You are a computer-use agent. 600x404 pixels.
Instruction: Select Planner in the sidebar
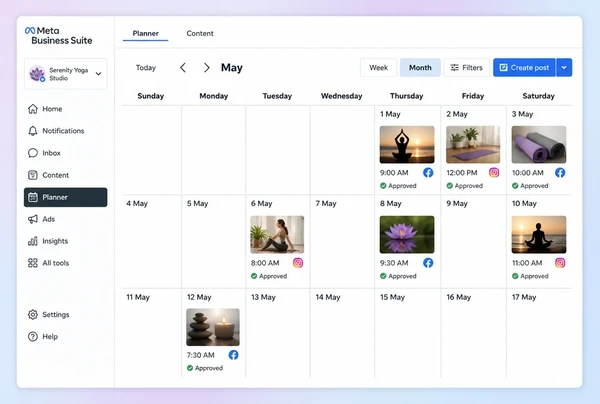[x=65, y=197]
